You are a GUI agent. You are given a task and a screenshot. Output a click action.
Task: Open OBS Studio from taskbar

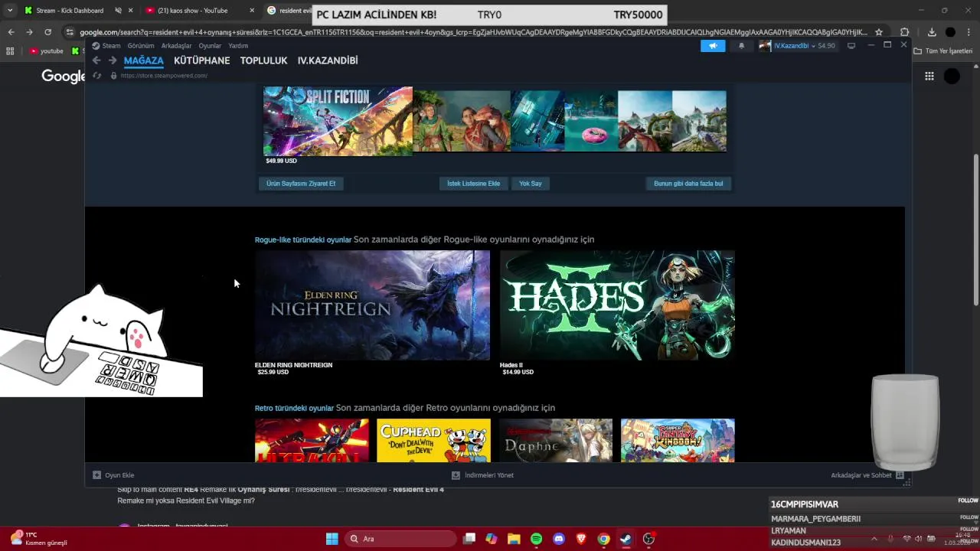coord(648,539)
